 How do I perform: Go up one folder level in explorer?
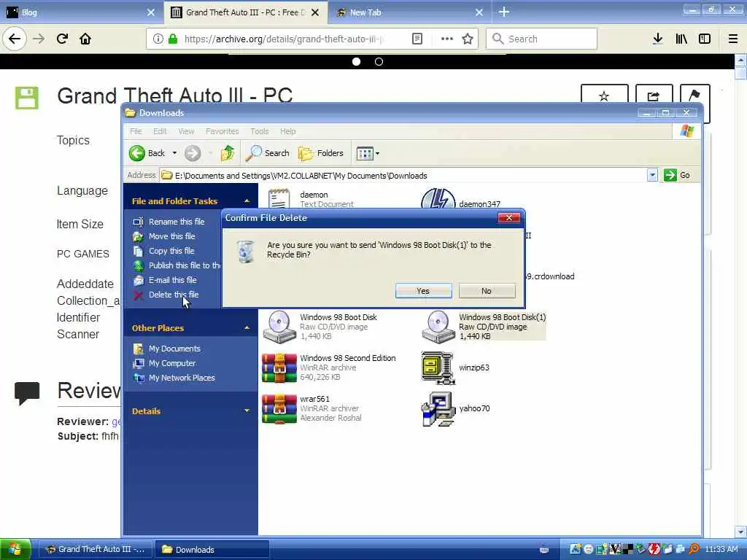click(228, 153)
